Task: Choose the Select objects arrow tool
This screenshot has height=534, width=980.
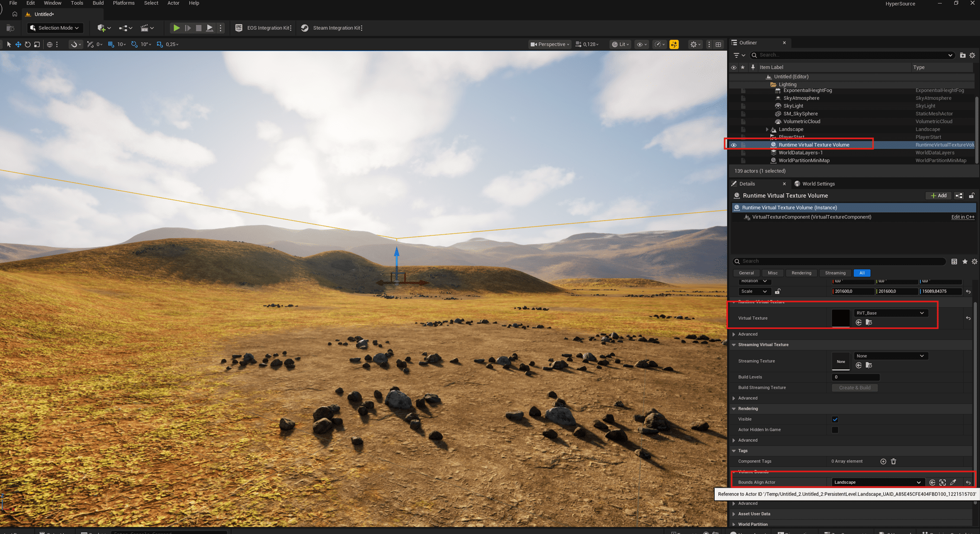Action: (8, 44)
